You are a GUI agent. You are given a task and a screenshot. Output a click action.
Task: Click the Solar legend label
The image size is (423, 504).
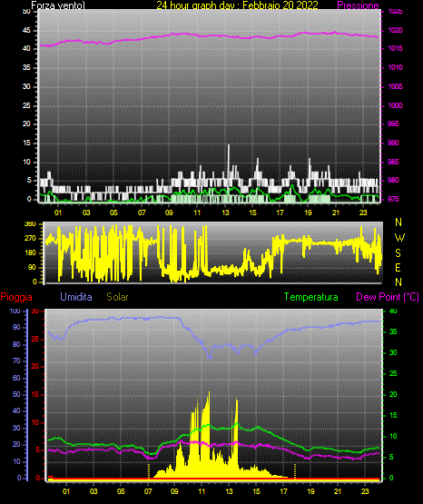[x=118, y=297]
